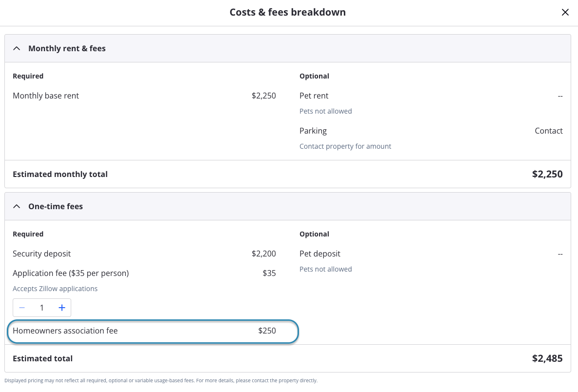
Task: Click Contact property for amount under Parking
Action: click(x=345, y=146)
